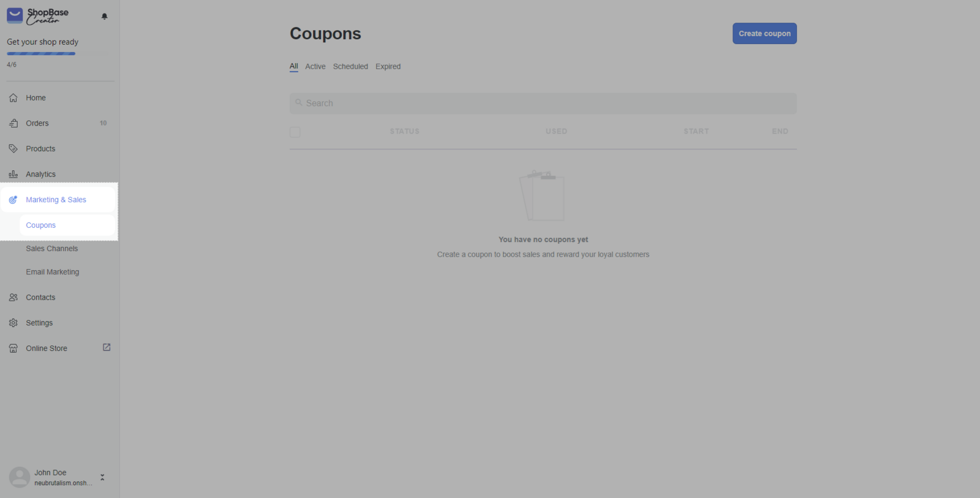Click the John Doe account name
Screen dimensions: 980x498
[50, 473]
